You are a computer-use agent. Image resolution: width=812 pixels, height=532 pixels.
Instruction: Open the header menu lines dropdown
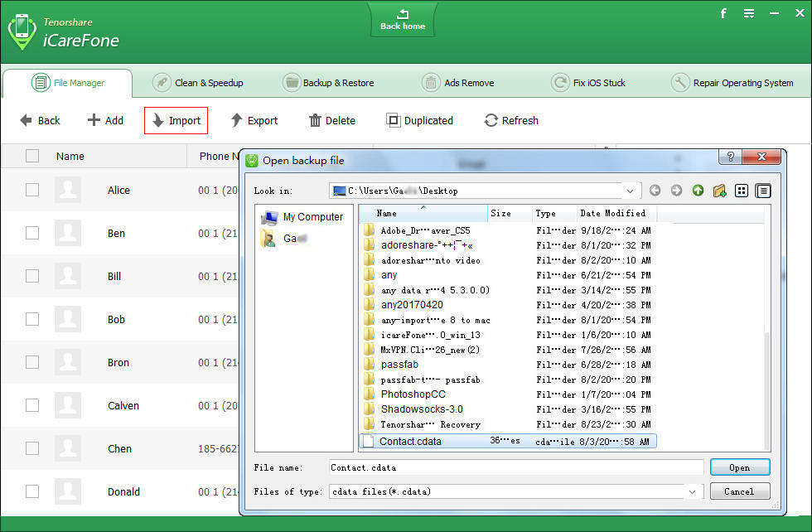point(749,13)
